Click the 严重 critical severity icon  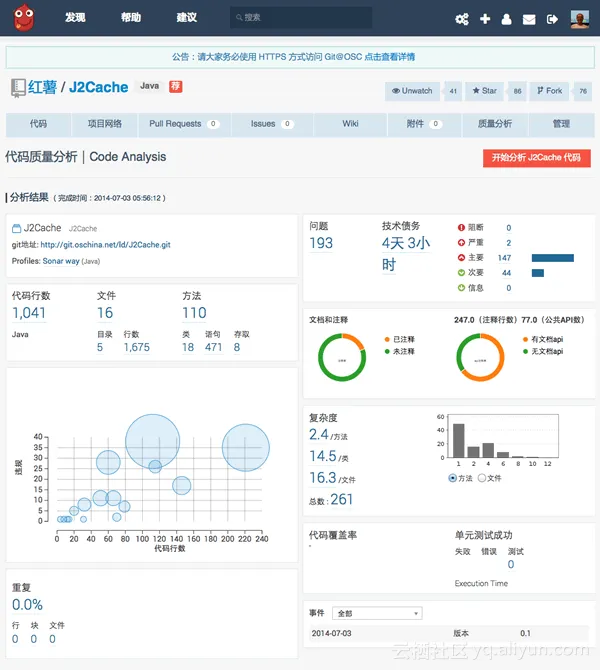coord(461,242)
